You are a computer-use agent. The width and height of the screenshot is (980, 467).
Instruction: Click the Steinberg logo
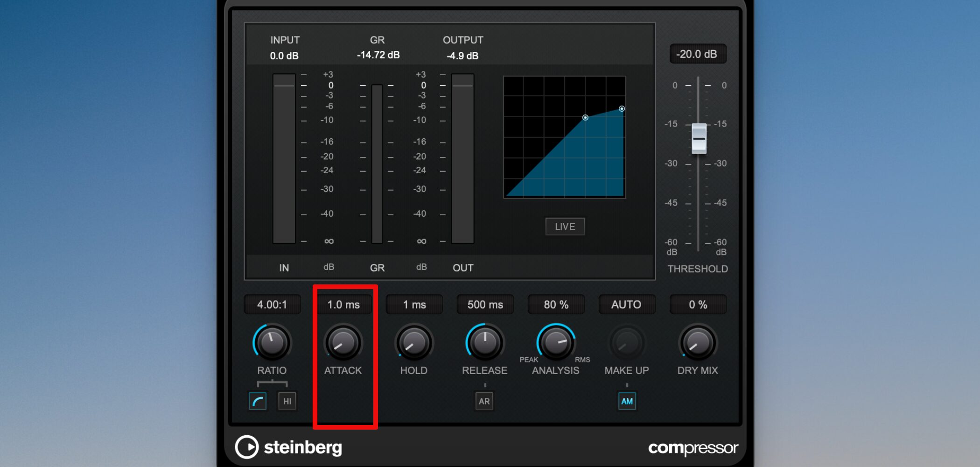point(288,447)
